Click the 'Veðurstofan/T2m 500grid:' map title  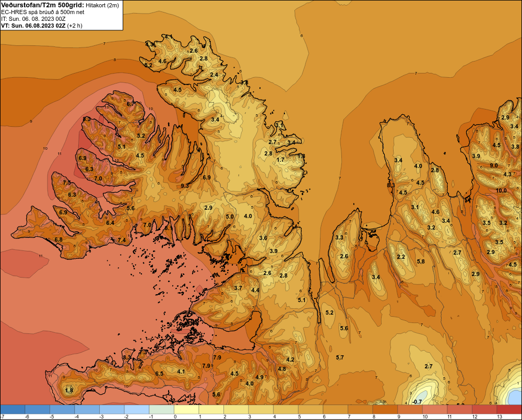tap(42, 5)
